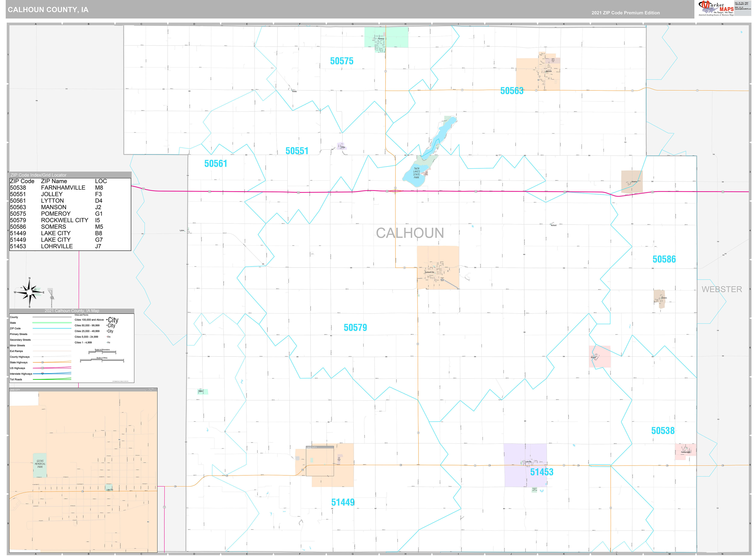Click ZIP code label 50563
The height and width of the screenshot is (556, 756).
[x=511, y=91]
